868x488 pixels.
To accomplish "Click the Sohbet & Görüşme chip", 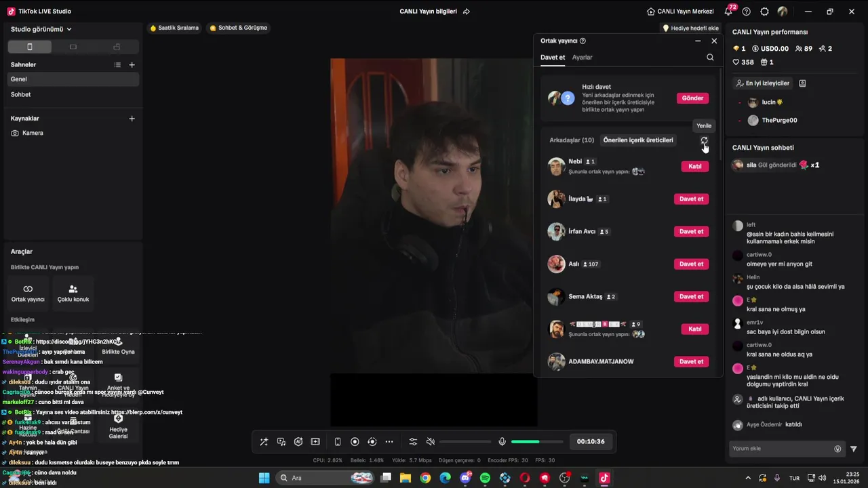I will pos(239,28).
